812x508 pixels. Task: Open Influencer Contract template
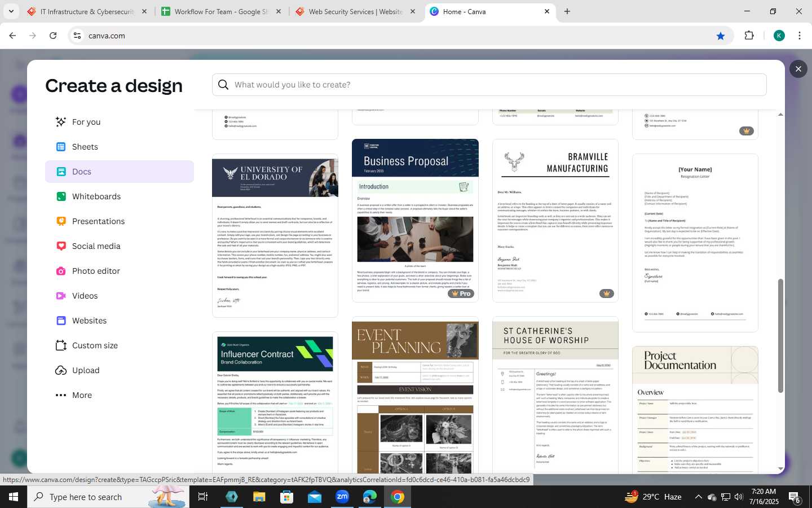275,402
